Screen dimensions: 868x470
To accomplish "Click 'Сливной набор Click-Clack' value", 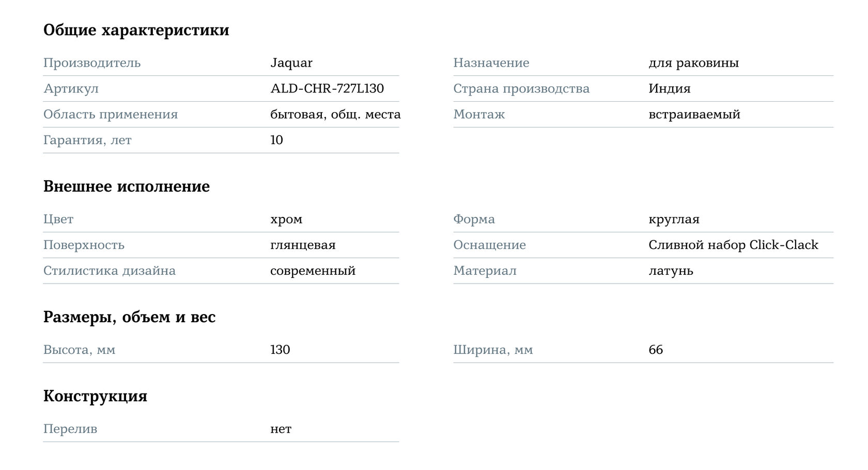I will point(733,245).
